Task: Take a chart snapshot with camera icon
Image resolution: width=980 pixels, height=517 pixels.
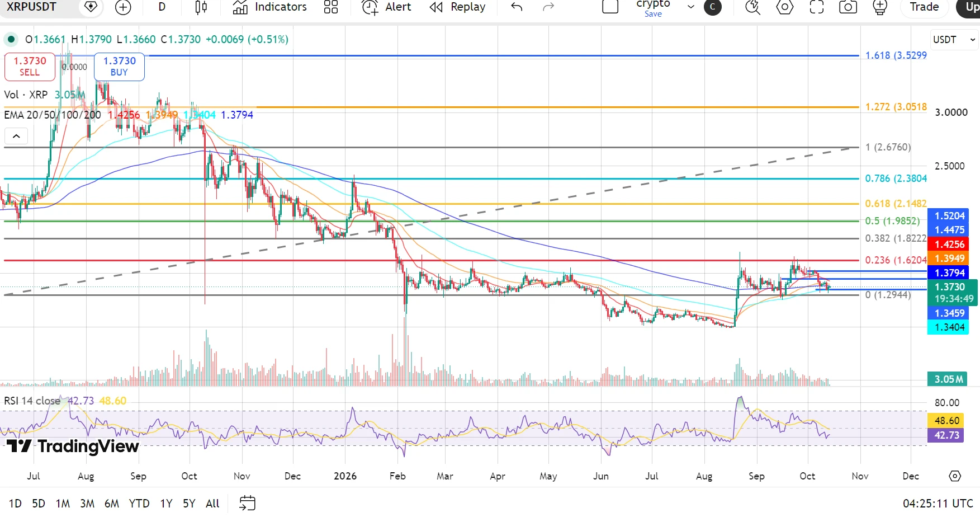Action: (848, 7)
